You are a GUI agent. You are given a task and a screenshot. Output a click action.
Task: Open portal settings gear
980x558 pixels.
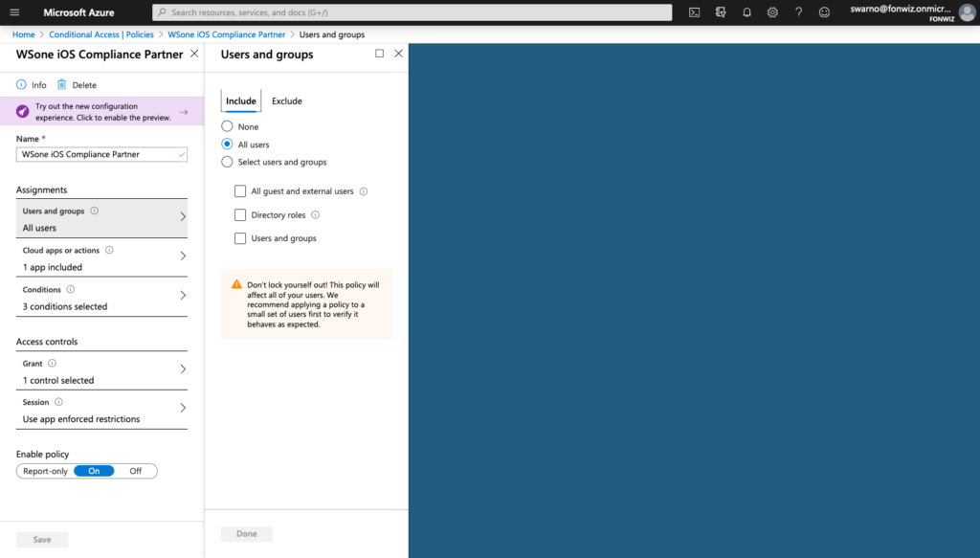click(772, 12)
